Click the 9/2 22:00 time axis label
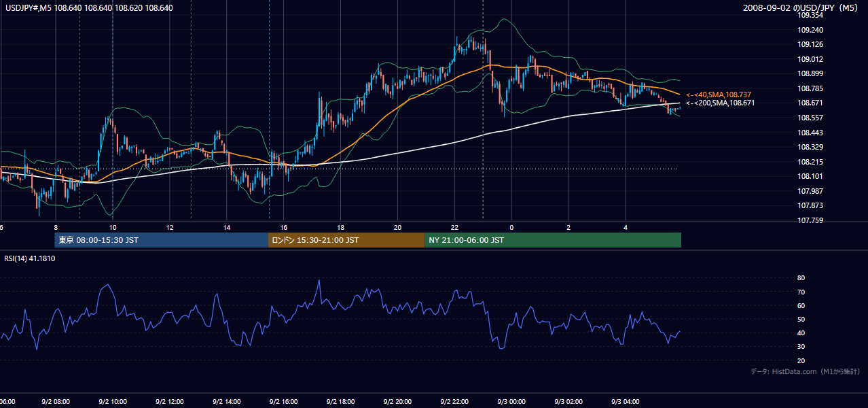 tap(454, 402)
